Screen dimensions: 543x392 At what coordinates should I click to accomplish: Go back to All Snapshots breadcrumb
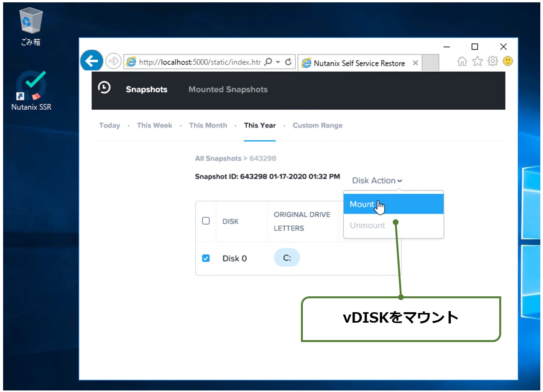point(218,158)
